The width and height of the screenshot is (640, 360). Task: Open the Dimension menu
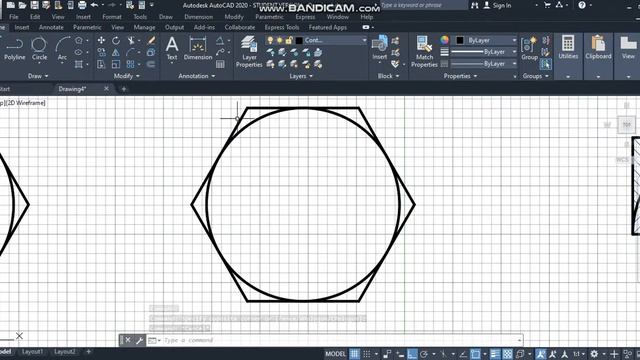198,17
